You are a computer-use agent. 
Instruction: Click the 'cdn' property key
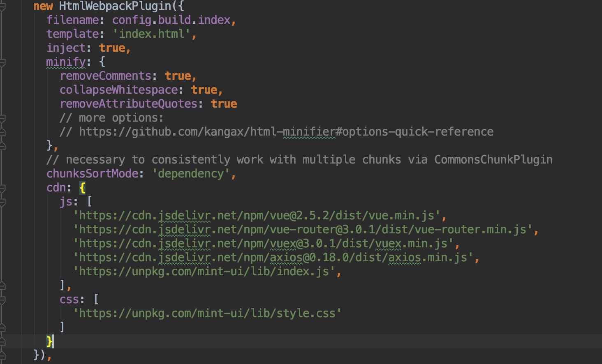pos(56,188)
